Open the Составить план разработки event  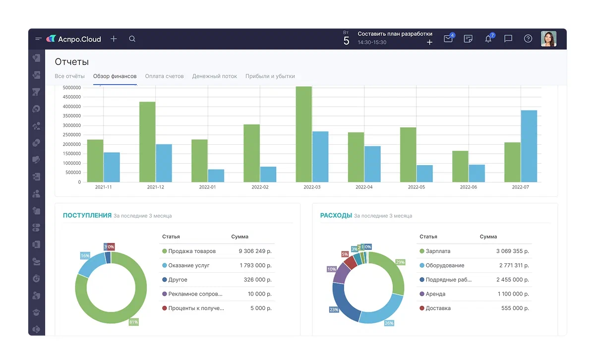(x=395, y=34)
